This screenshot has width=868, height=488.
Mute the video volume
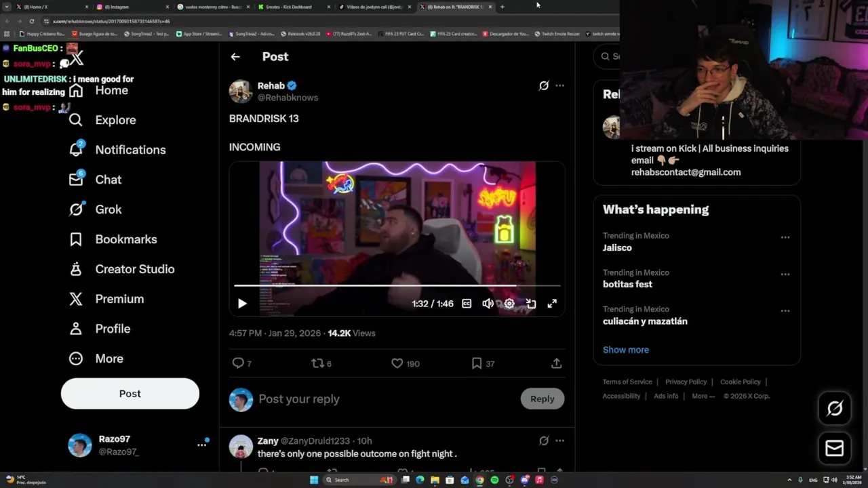pos(488,304)
